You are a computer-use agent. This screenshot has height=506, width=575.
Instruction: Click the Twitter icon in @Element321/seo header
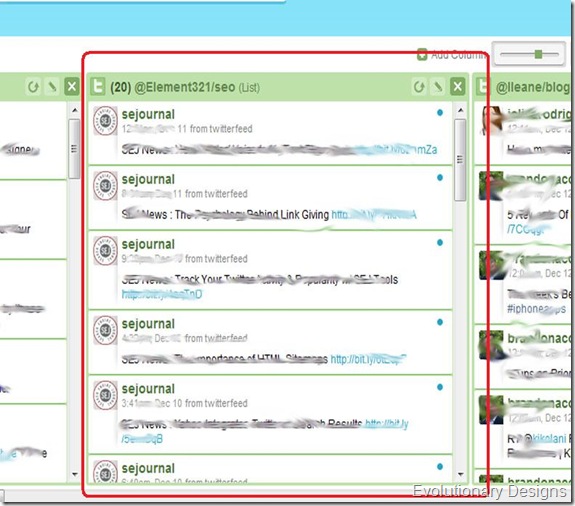[98, 87]
